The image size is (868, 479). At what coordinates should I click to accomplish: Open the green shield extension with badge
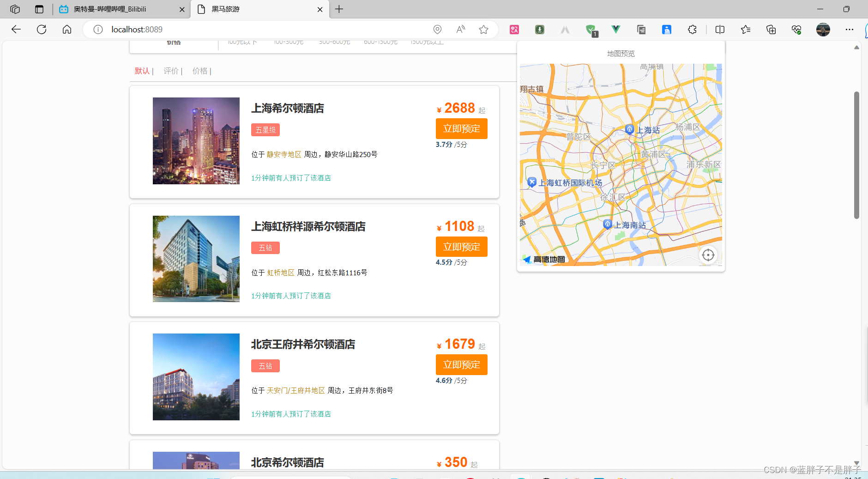coord(591,30)
